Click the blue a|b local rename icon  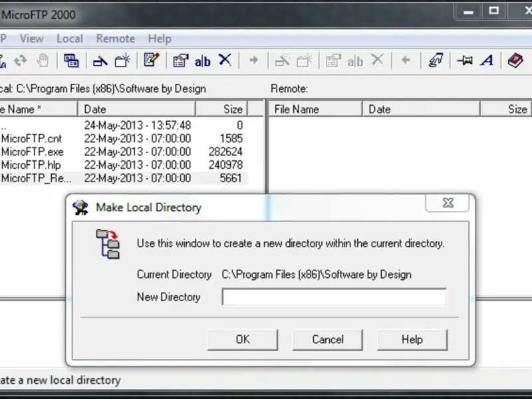tap(203, 61)
